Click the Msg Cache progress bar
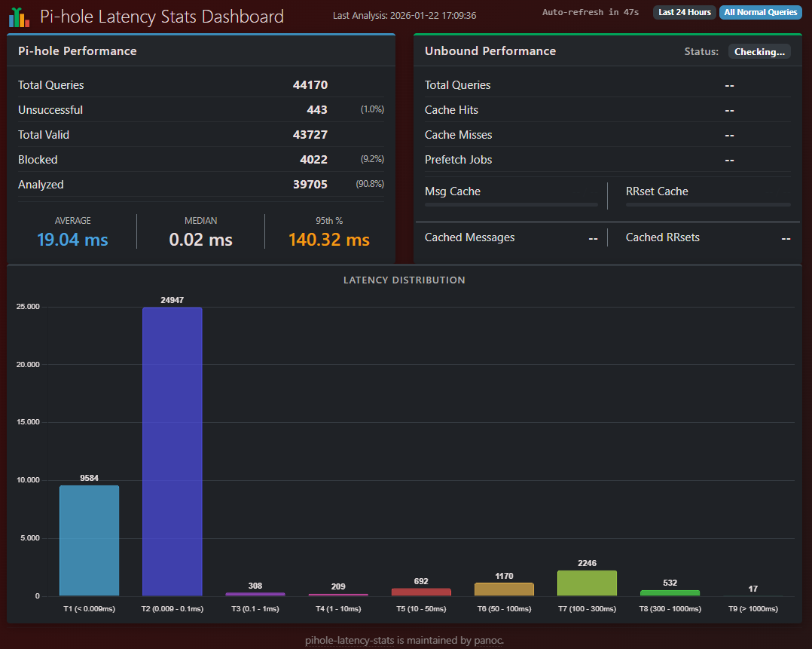This screenshot has height=649, width=812. pyautogui.click(x=511, y=204)
